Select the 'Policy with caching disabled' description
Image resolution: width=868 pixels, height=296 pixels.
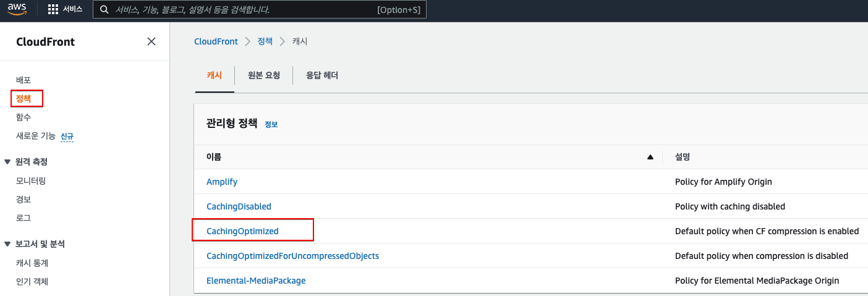(730, 206)
